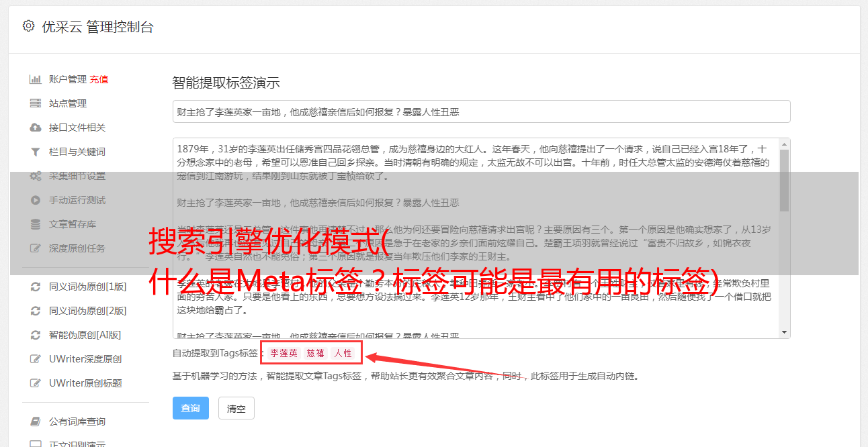Viewport: 868px width, 447px height.
Task: Open 同义词伪原创[1版] refresh icon
Action: pyautogui.click(x=36, y=287)
